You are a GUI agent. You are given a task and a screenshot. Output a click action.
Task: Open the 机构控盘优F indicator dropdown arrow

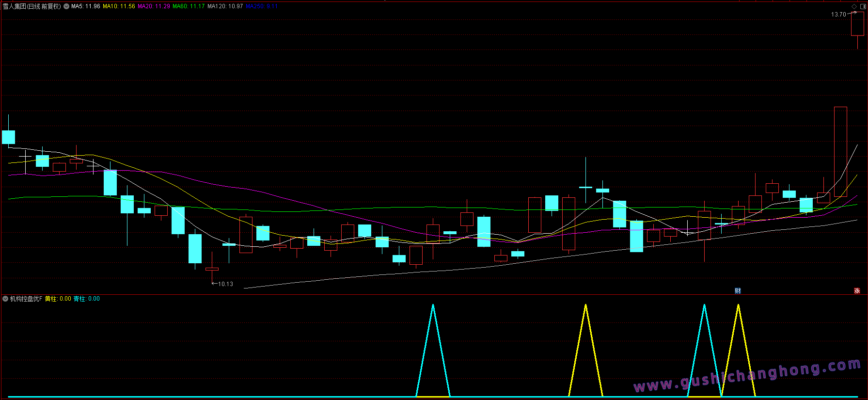5,299
